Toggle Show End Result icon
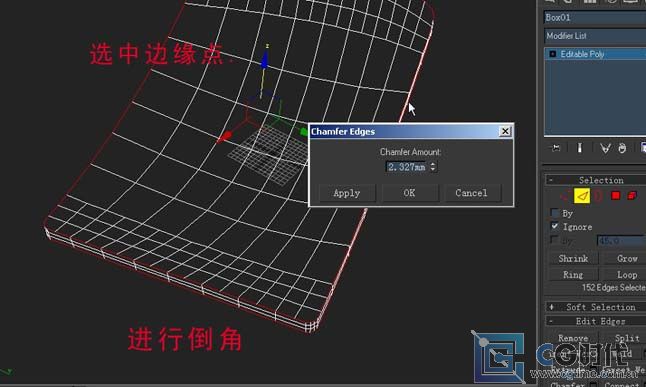 pyautogui.click(x=580, y=148)
